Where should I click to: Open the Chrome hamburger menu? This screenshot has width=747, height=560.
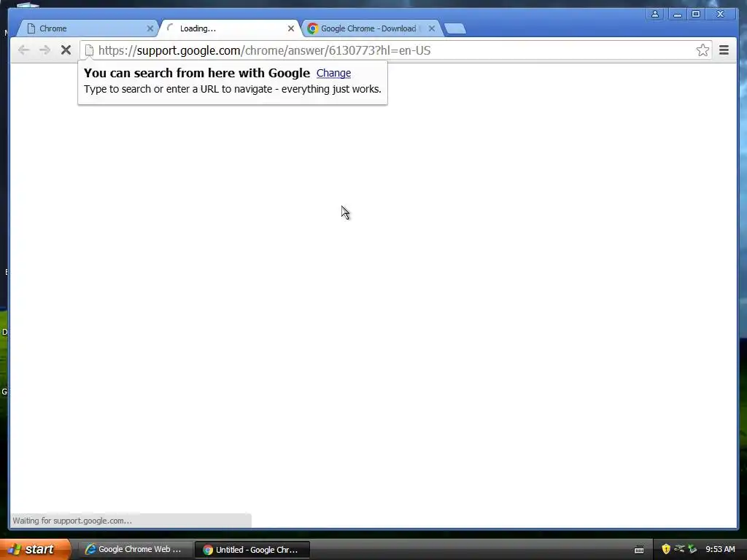[724, 50]
